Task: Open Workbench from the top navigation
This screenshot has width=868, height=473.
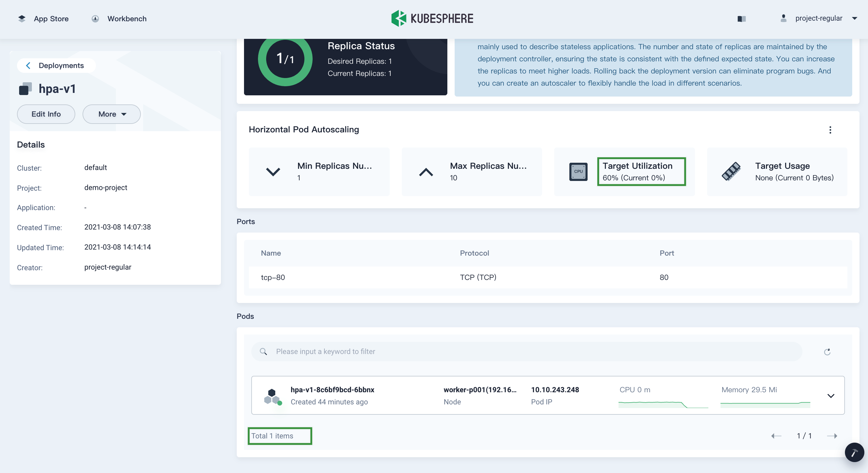Action: [x=127, y=19]
